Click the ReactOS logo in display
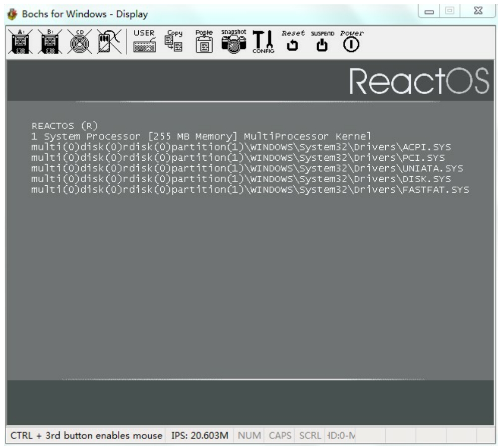 (x=419, y=81)
